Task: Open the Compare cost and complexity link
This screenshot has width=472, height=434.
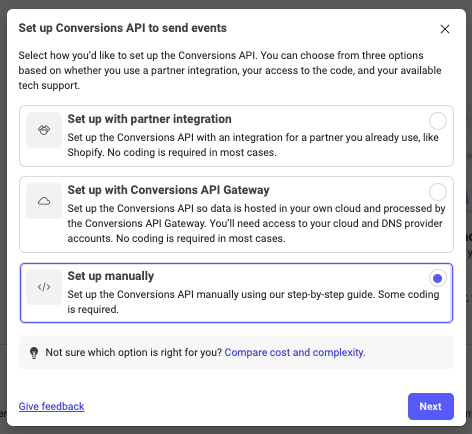Action: click(295, 352)
